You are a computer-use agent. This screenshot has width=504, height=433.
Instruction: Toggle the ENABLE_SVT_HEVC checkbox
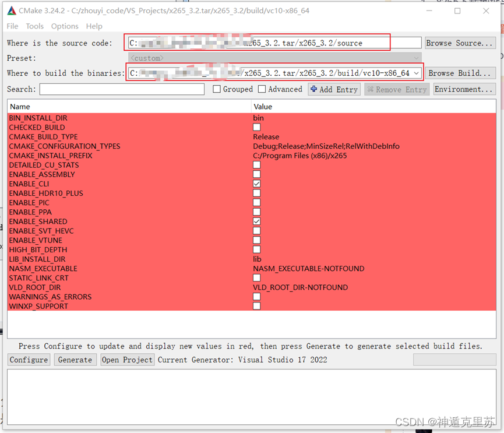click(256, 231)
